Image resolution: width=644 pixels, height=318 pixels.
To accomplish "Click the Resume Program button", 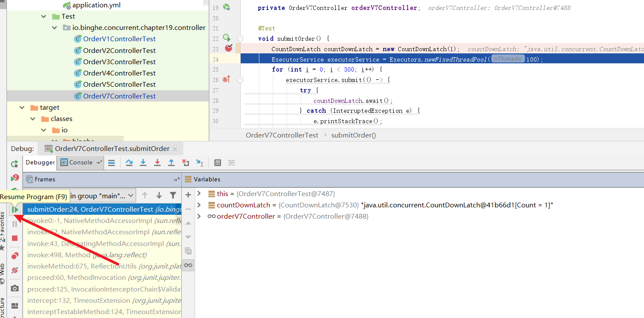I will pos(15,210).
